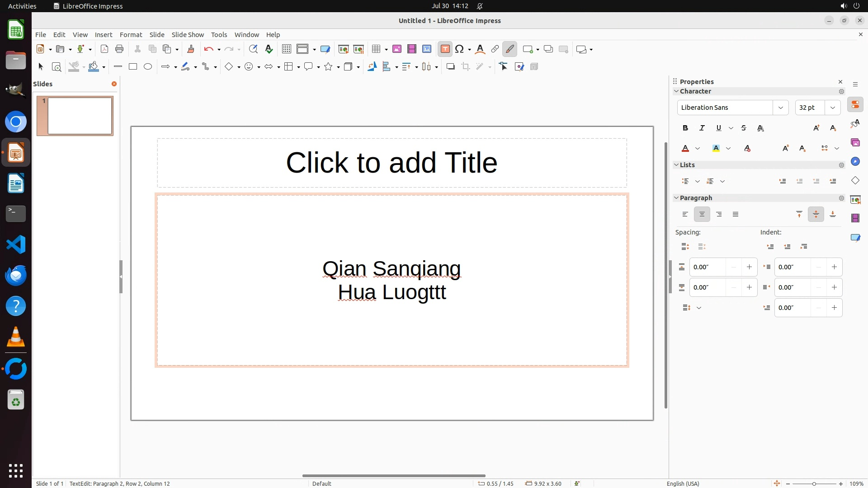The image size is (868, 488).
Task: Select the Rectangle drawing tool
Action: 133,67
